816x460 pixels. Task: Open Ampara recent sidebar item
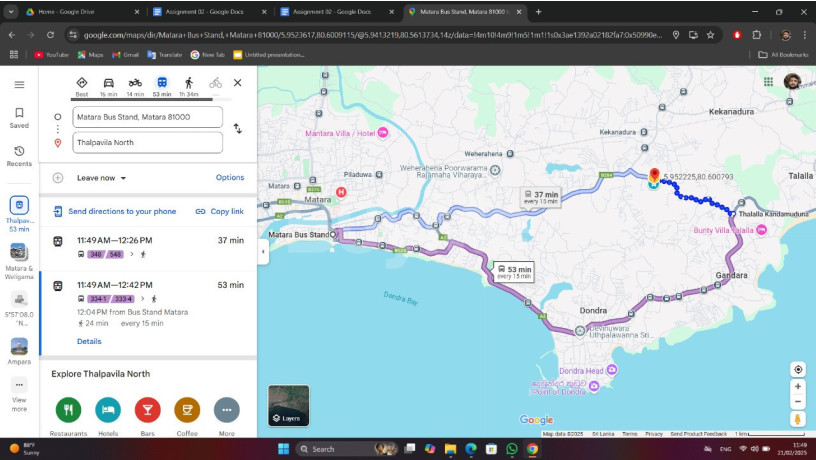pos(19,351)
